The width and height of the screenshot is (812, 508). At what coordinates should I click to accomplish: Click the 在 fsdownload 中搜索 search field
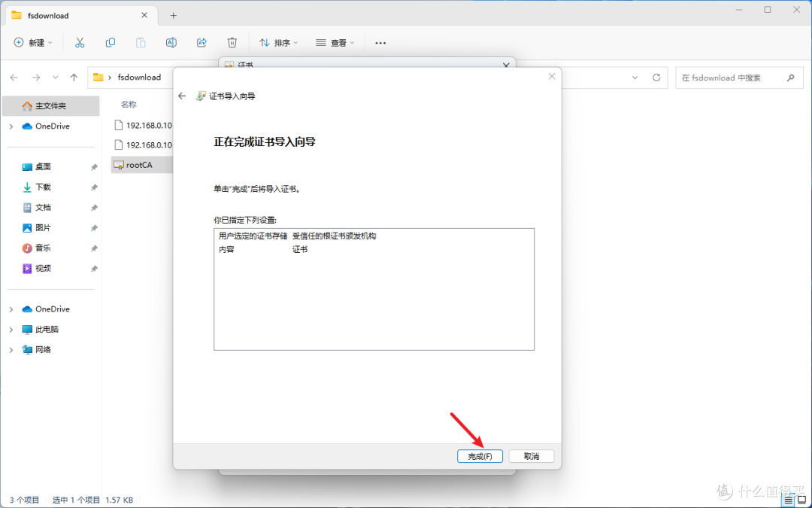point(740,78)
